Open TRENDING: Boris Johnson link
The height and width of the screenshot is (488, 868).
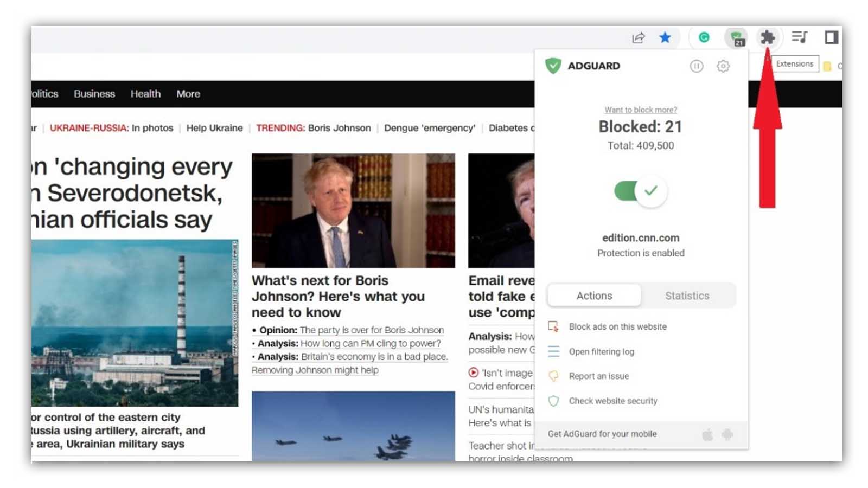coord(314,128)
